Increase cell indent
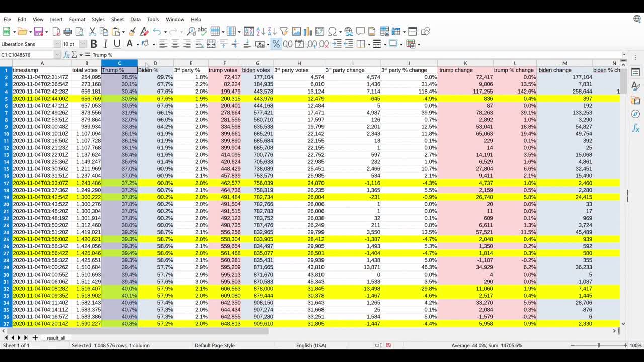 [x=337, y=44]
